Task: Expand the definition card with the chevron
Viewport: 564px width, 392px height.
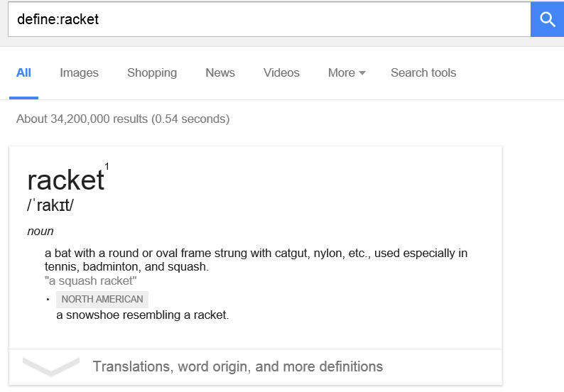Action: [50, 367]
